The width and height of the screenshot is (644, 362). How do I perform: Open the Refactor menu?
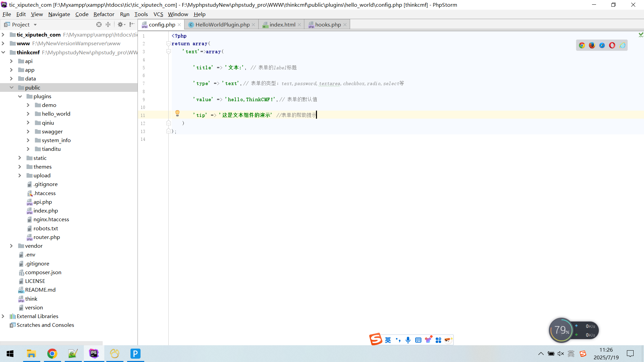[104, 14]
